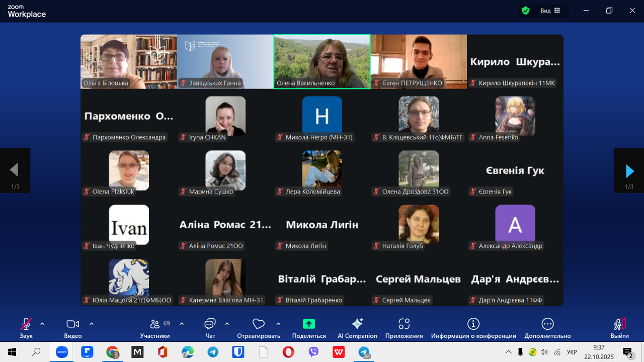Toggle microphone with the Звук button

pyautogui.click(x=26, y=328)
